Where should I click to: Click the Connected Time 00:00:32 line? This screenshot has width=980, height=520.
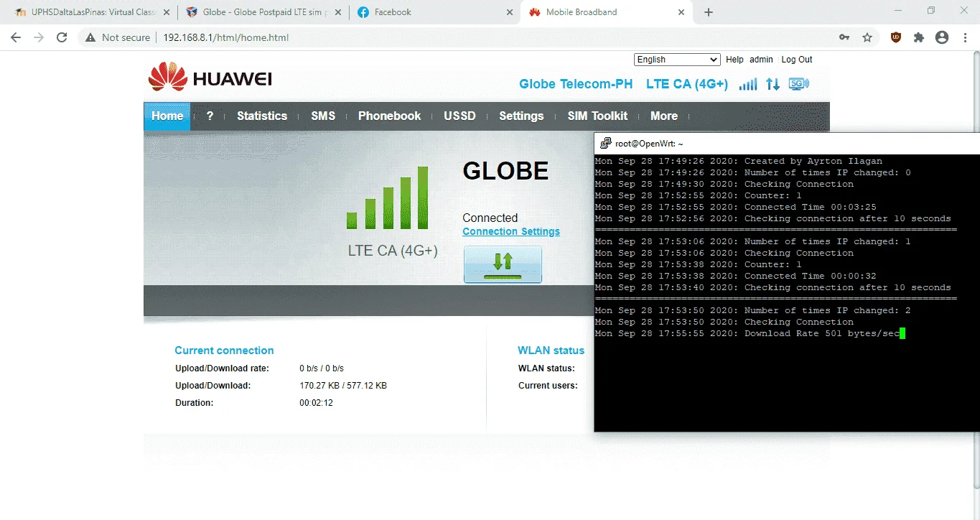click(736, 276)
